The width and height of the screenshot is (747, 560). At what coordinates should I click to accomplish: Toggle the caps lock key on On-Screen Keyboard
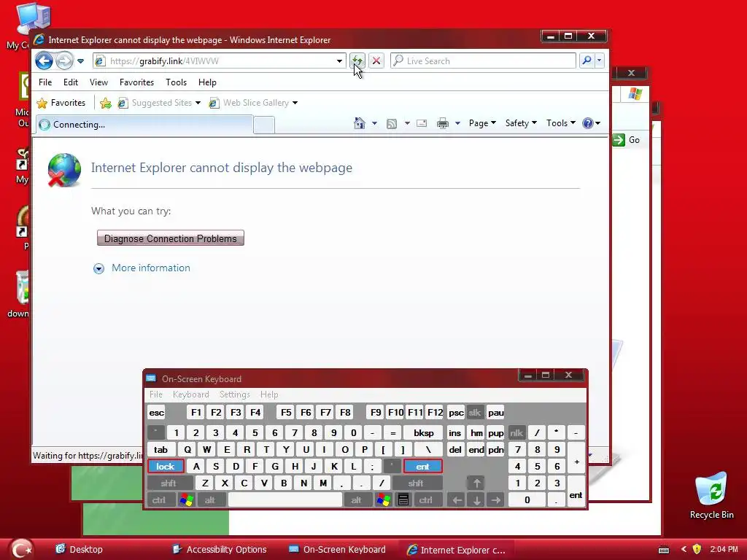(x=166, y=466)
